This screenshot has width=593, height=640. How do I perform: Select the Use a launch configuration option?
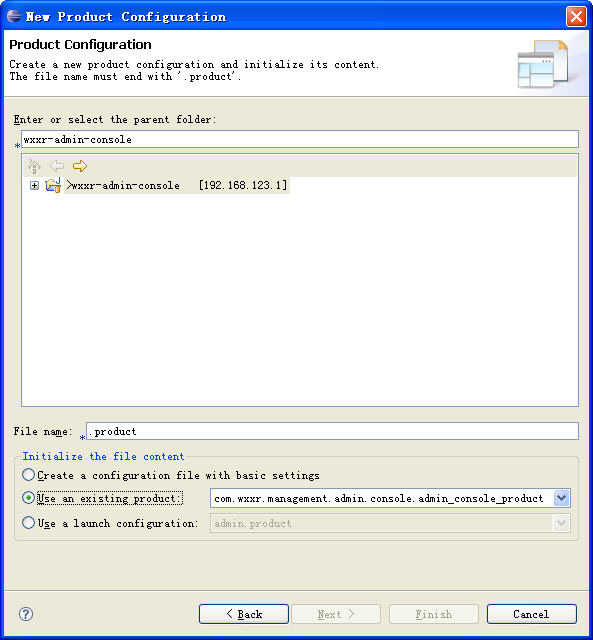click(28, 523)
